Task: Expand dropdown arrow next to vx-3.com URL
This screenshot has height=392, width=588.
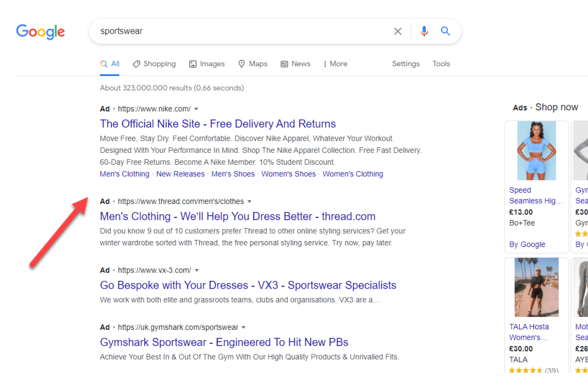Action: (x=197, y=270)
